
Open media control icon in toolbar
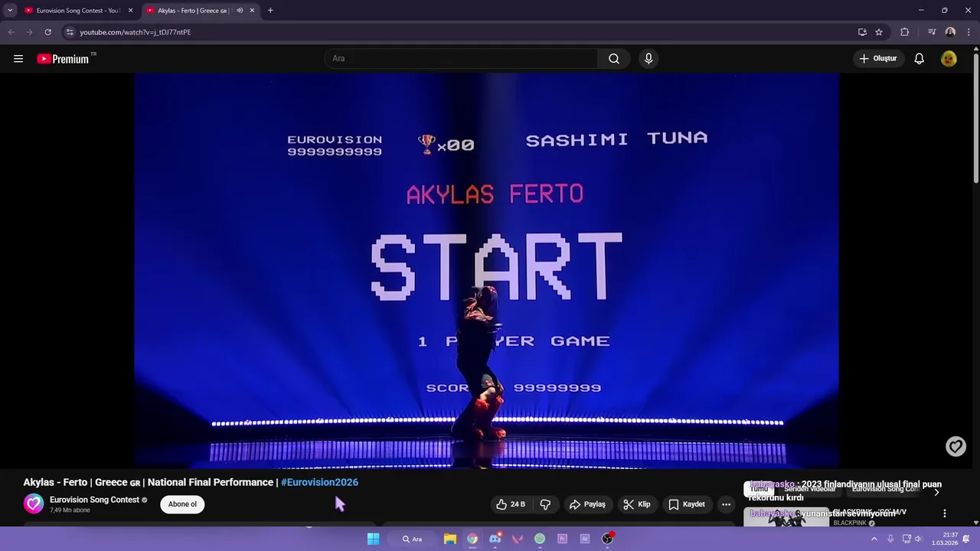(x=932, y=32)
